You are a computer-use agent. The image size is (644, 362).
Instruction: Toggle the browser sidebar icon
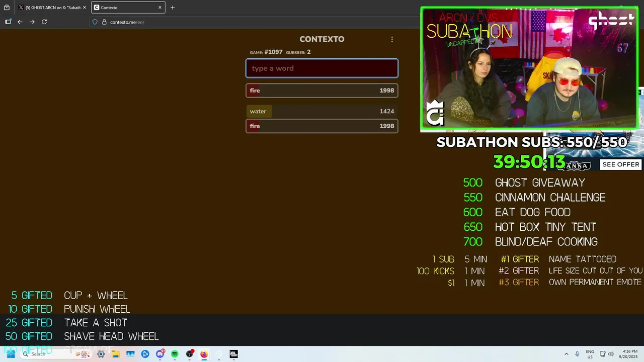tap(8, 22)
